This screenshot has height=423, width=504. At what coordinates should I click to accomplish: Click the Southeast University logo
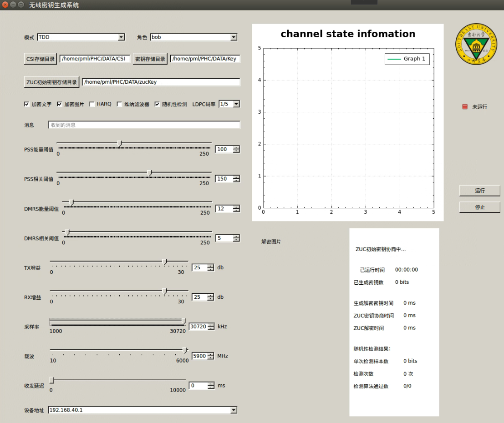[x=476, y=44]
